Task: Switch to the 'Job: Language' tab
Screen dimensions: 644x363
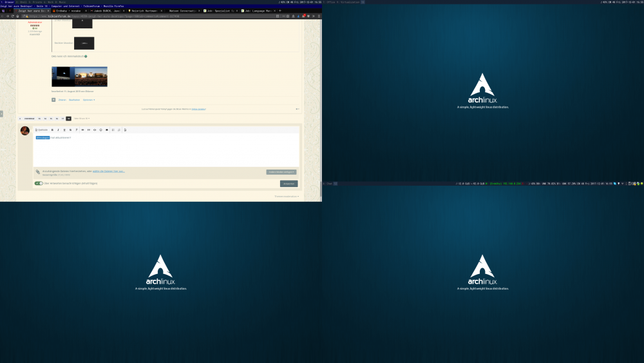Action: [258, 11]
